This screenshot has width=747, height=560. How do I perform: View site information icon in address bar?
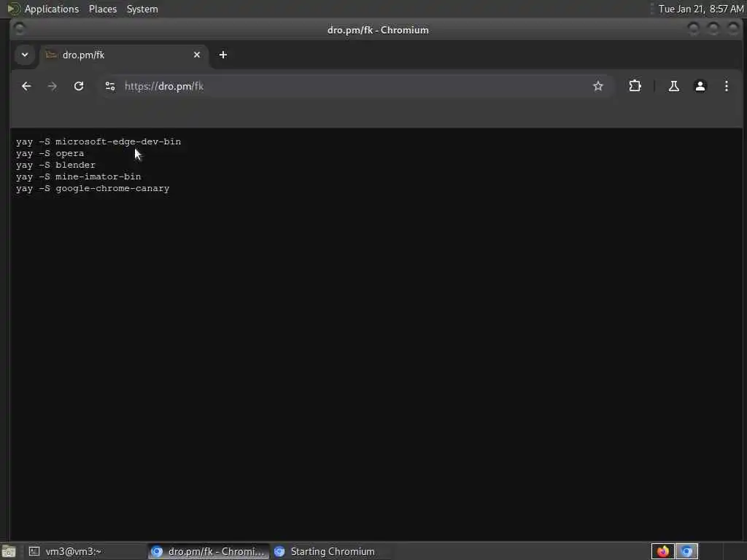[110, 86]
